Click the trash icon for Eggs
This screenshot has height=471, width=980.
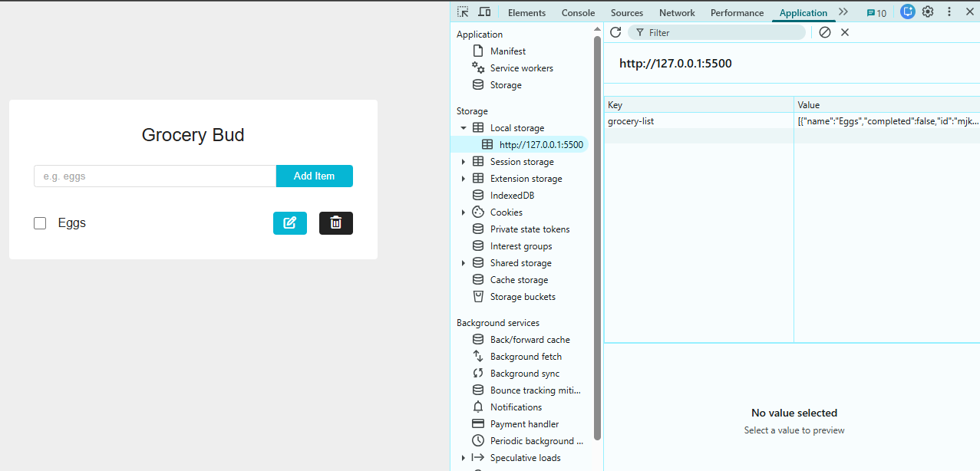336,223
